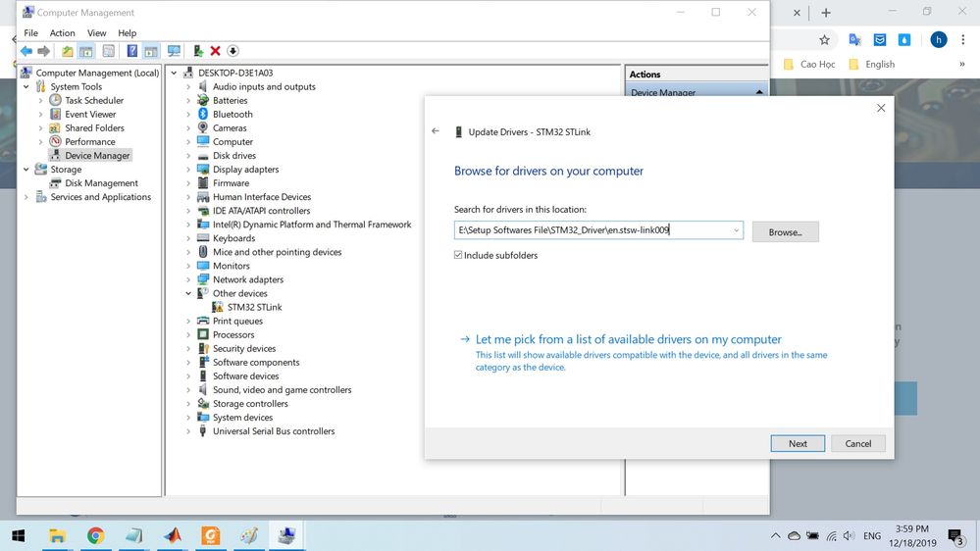
Task: Expand Services and Applications tree node
Action: click(x=26, y=197)
